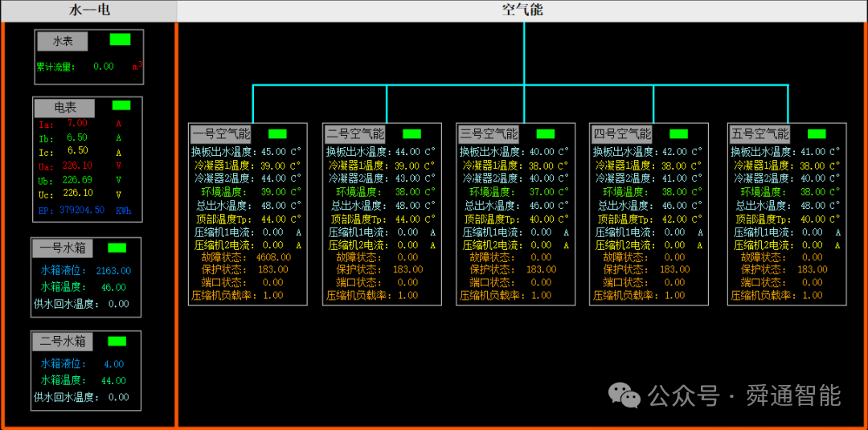Click the Ib current value 6.50
The image size is (868, 430).
coord(77,137)
